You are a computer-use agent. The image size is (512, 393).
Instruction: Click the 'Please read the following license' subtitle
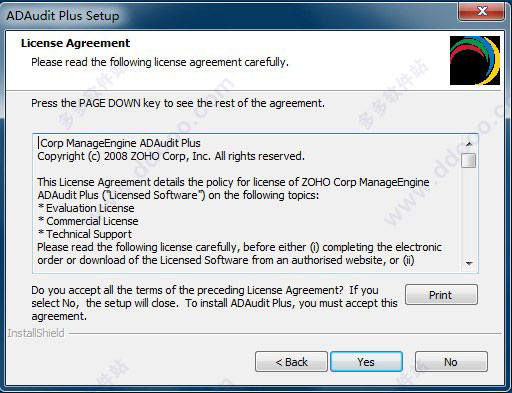[160, 62]
